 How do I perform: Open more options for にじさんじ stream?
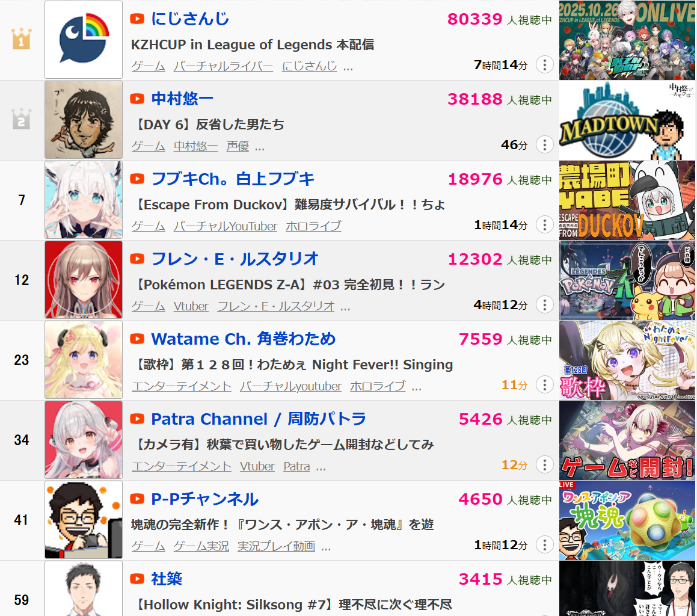[544, 65]
